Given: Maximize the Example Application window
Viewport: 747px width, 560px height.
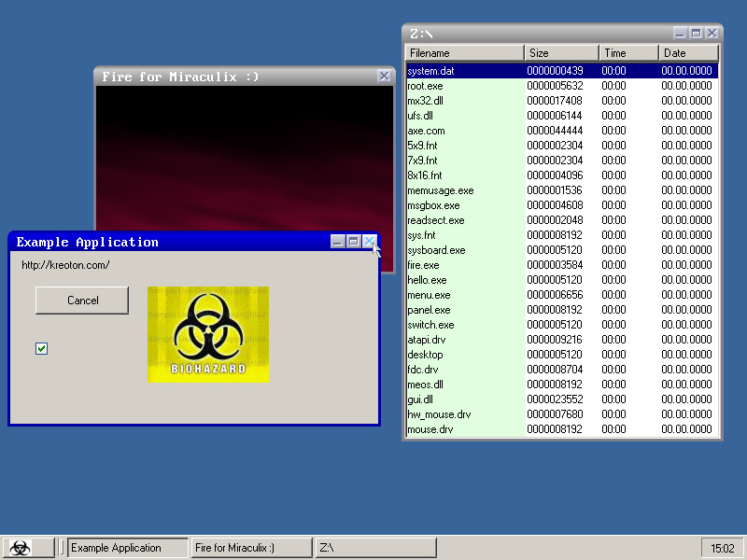Looking at the screenshot, I should pos(353,242).
